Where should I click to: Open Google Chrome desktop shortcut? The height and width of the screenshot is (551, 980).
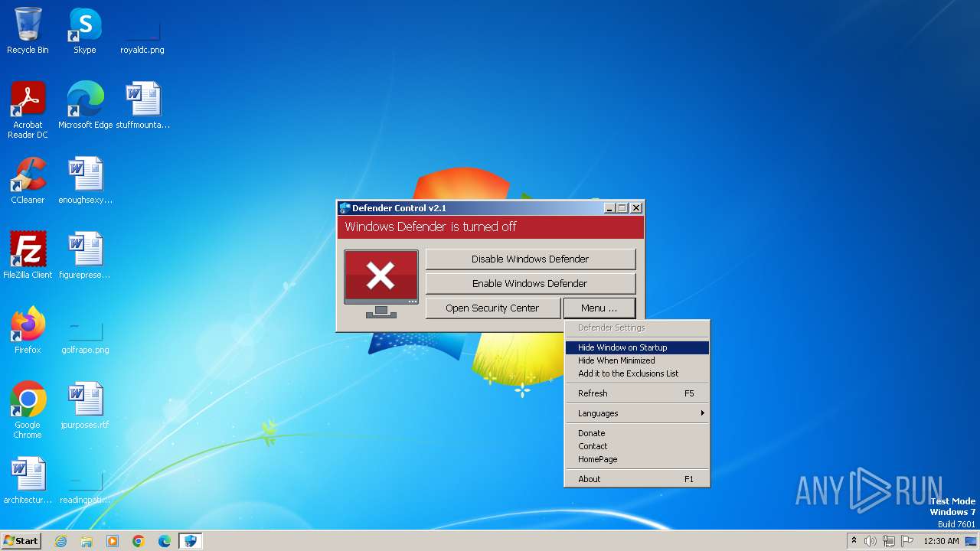pyautogui.click(x=28, y=409)
